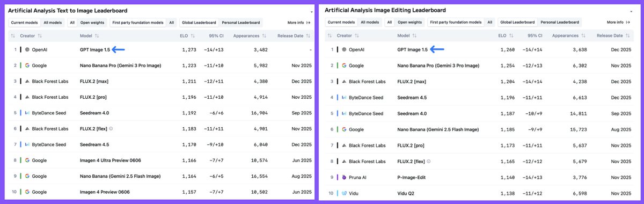
Task: Select Global Leaderboard tab on left panel
Action: [199, 23]
